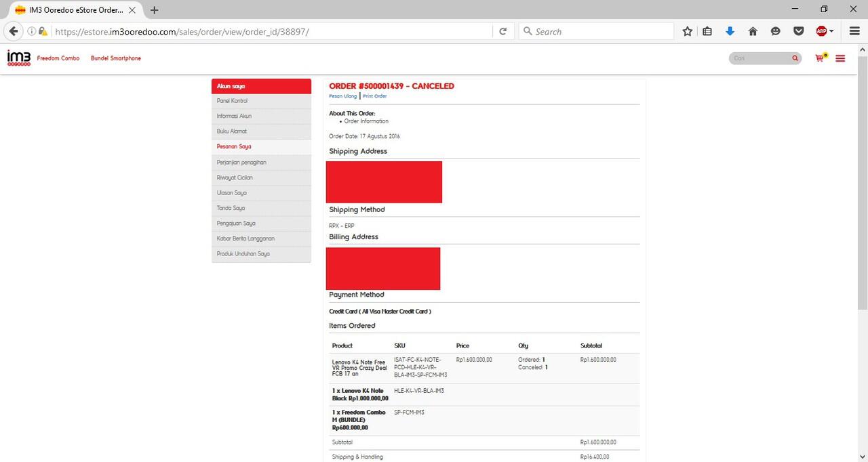Click the IM3 Ooredoo logo
Viewport: 868px width, 462px height.
[x=19, y=58]
